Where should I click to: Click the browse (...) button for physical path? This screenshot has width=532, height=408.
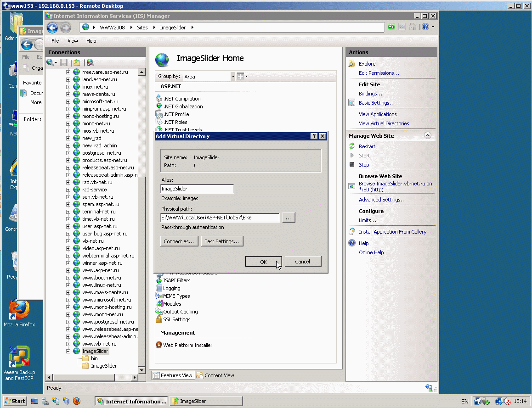tap(289, 217)
